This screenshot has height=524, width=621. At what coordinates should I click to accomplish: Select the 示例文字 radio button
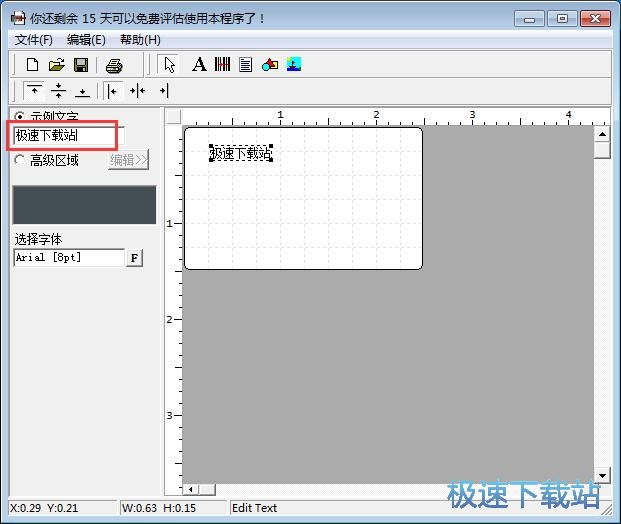20,117
